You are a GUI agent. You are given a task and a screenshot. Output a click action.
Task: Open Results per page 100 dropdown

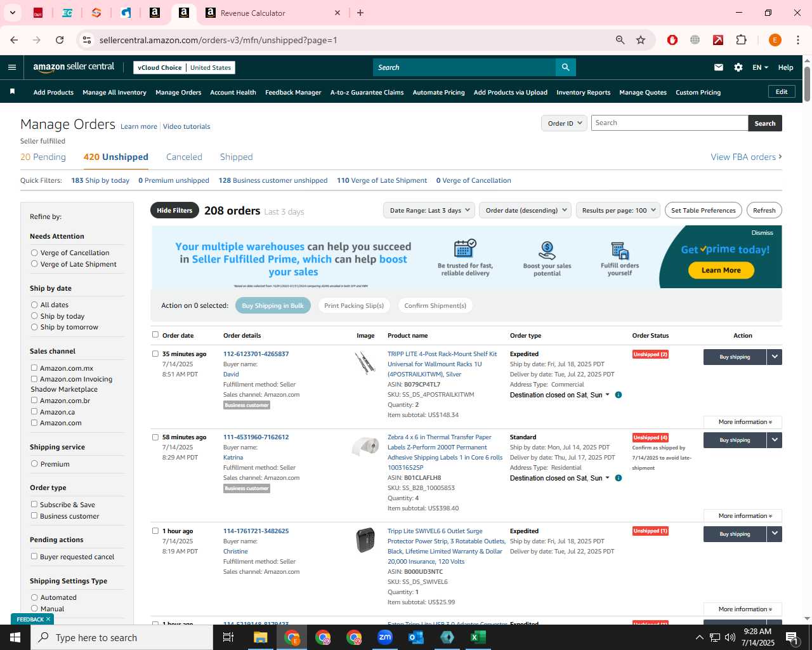click(619, 210)
